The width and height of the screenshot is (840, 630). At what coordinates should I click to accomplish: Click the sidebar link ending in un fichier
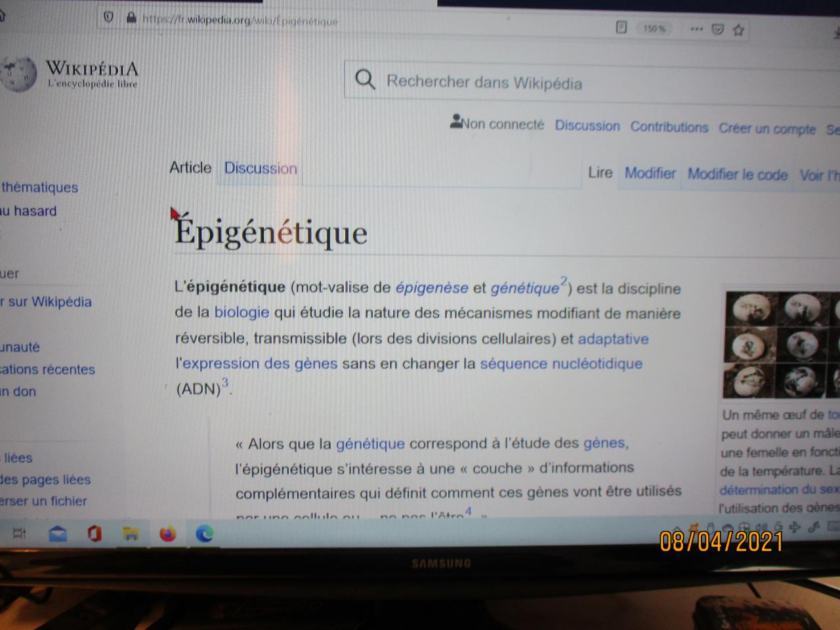(x=43, y=501)
